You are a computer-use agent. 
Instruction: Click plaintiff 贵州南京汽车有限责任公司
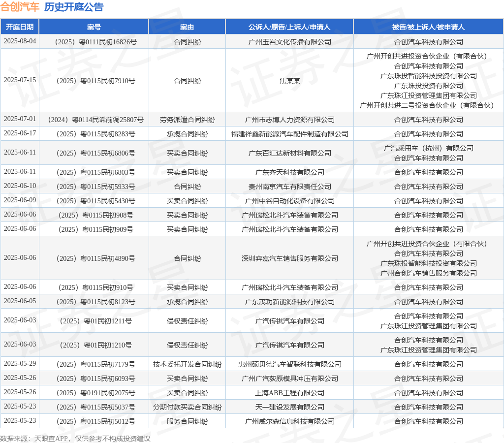[289, 187]
